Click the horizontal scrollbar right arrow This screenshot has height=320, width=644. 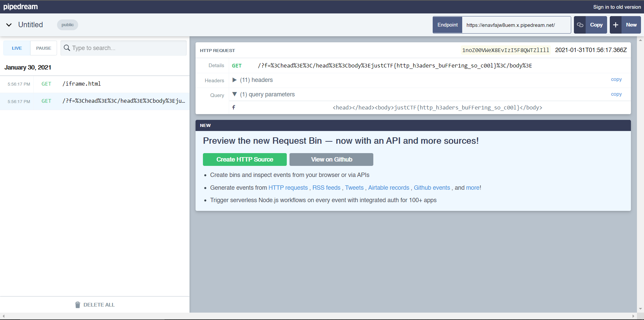click(x=633, y=316)
